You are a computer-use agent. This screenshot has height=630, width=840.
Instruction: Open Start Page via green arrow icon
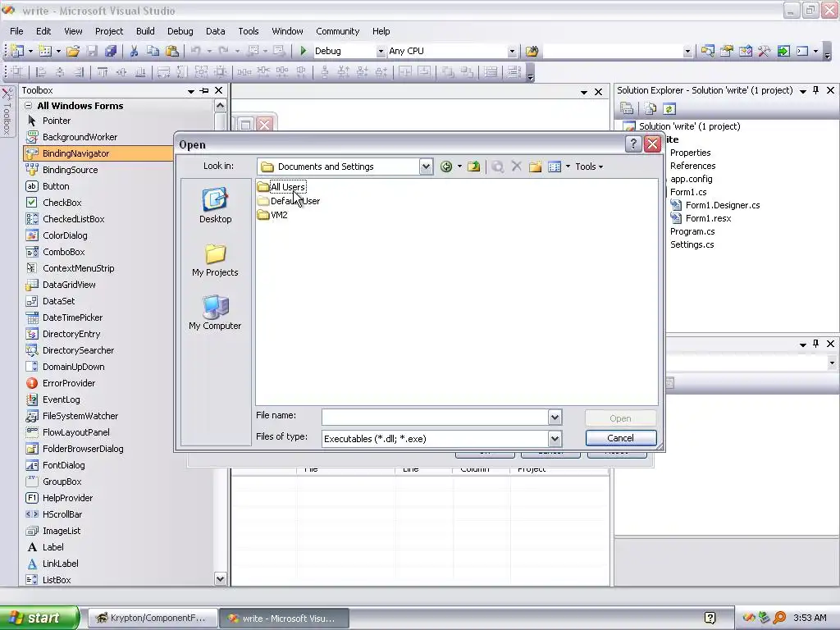coord(783,51)
